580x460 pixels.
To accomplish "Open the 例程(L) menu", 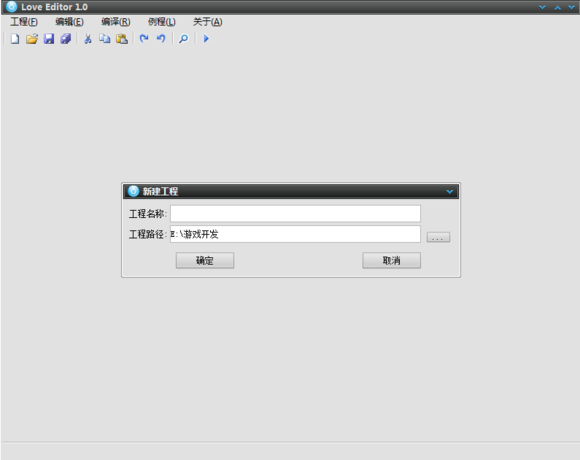I will point(162,22).
